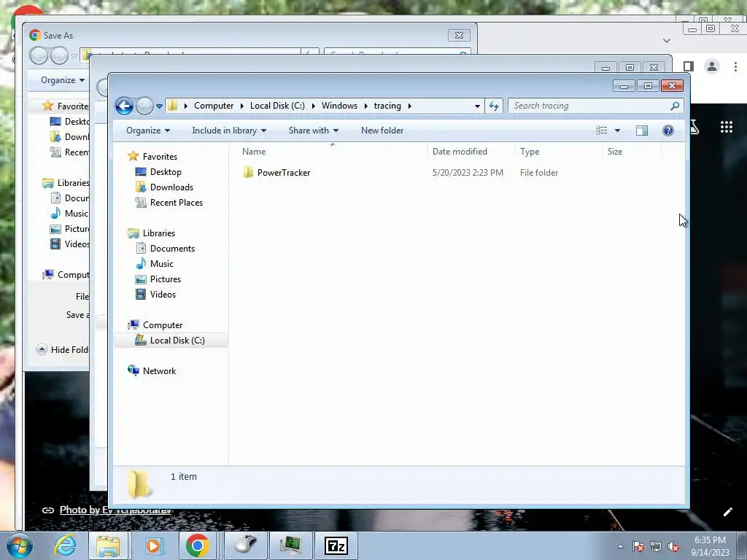This screenshot has width=747, height=560.
Task: Open the Photo by Ev Tchebotarev link
Action: click(x=115, y=510)
